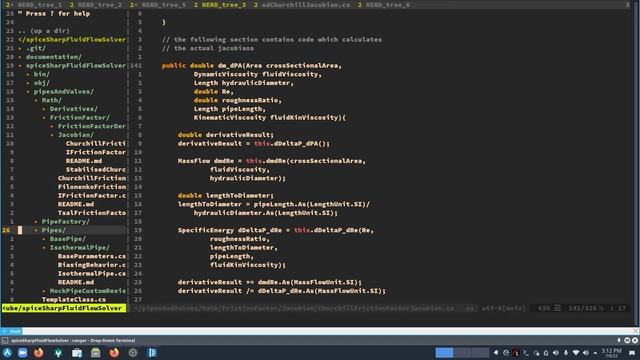The width and height of the screenshot is (640, 360).
Task: Collapse the Math/ folder arrow
Action: pos(36,100)
